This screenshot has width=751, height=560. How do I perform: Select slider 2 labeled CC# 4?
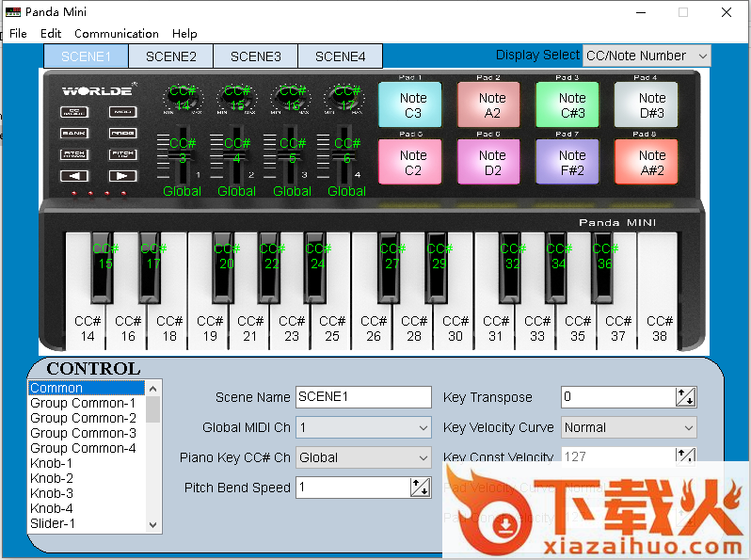tap(235, 154)
